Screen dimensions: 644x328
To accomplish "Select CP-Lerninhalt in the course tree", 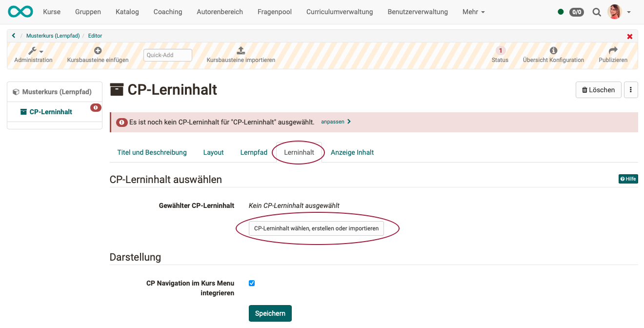I will [x=50, y=111].
